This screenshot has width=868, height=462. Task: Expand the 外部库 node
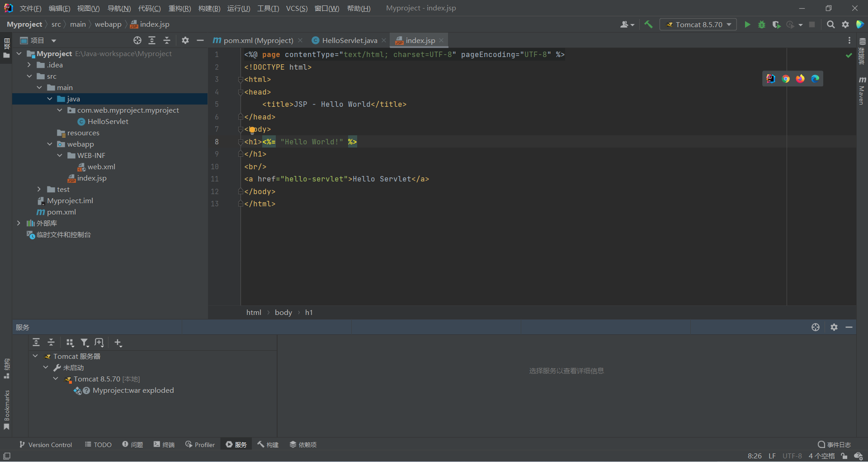coord(19,223)
